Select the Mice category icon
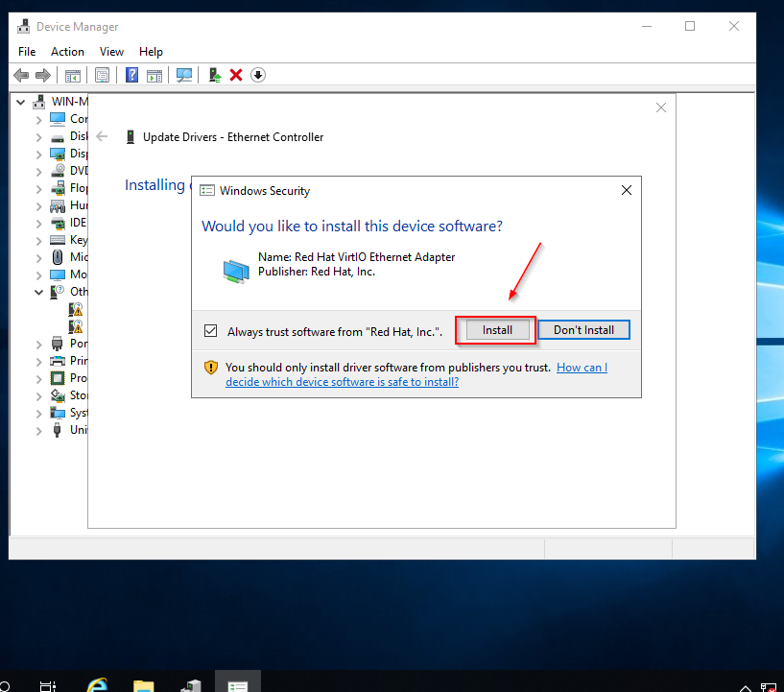Image resolution: width=784 pixels, height=692 pixels. tap(58, 257)
